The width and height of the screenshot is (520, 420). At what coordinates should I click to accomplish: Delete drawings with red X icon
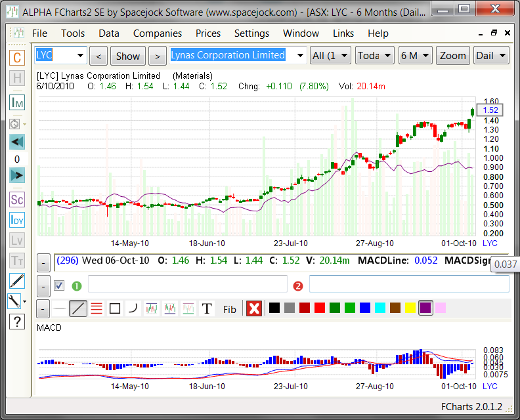coord(254,308)
